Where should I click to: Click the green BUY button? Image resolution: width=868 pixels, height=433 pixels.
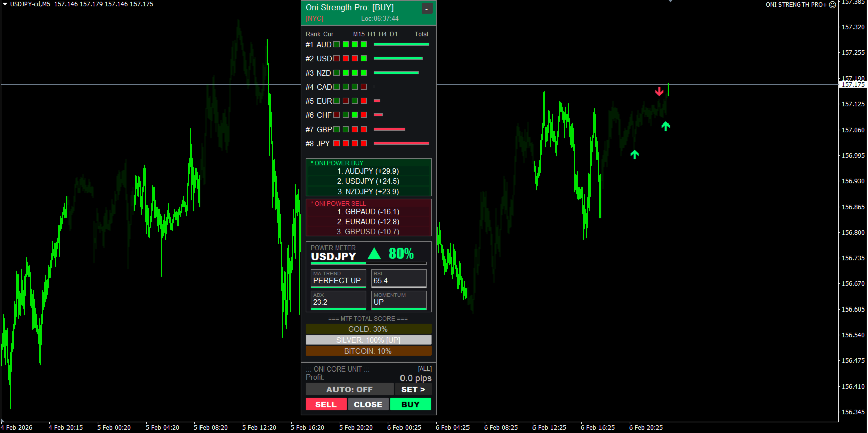pyautogui.click(x=411, y=404)
